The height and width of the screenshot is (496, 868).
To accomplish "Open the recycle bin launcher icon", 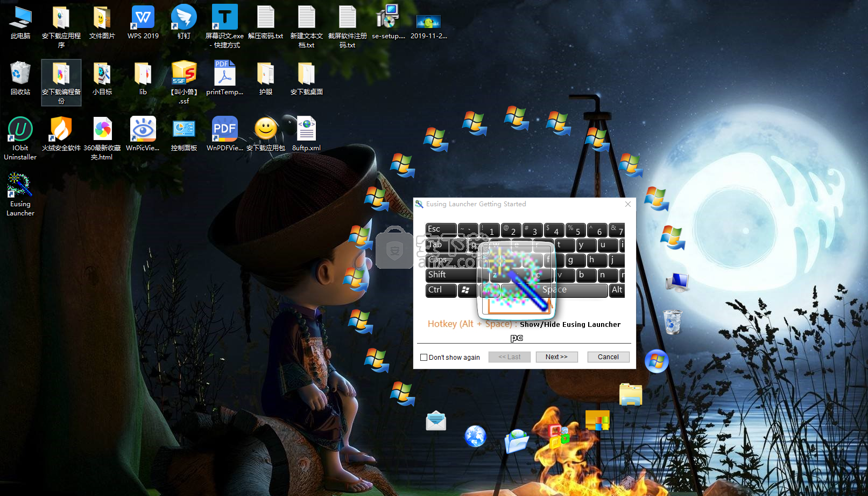I will 672,322.
